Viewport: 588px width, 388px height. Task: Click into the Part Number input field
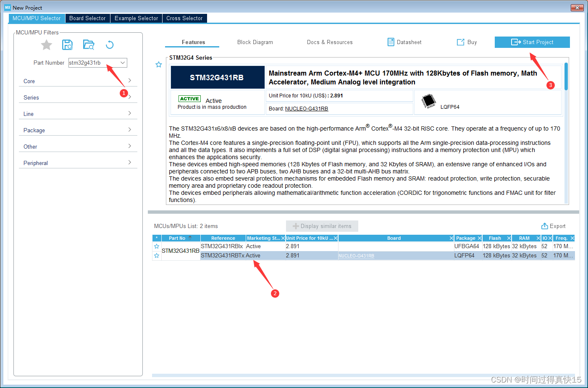(93, 63)
